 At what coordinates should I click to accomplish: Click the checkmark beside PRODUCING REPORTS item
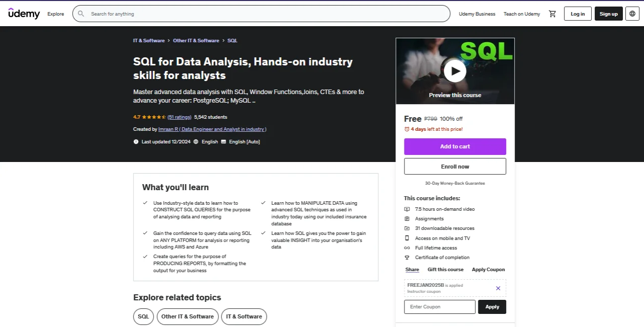click(145, 257)
